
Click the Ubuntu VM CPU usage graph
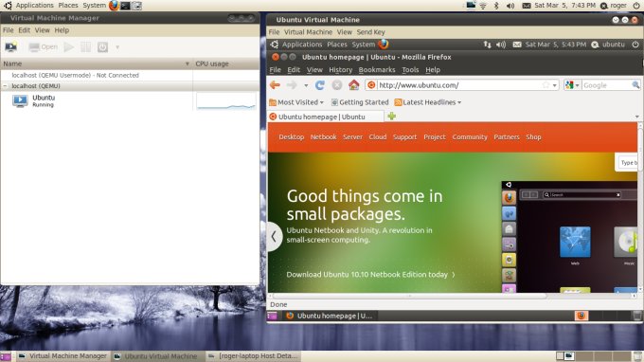(226, 100)
